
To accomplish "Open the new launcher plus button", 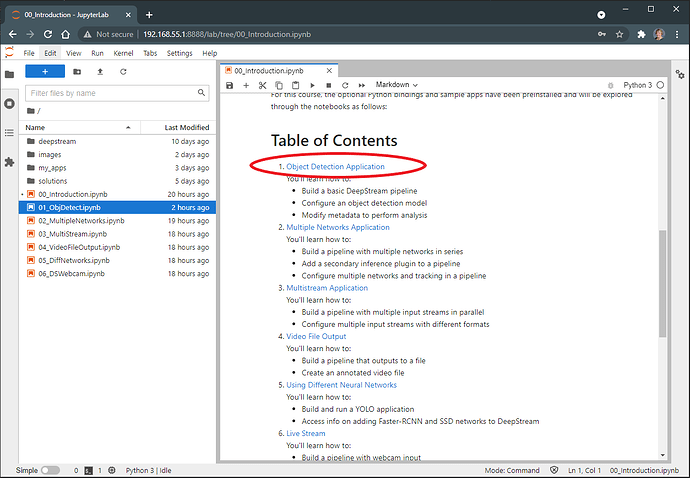I will [45, 72].
